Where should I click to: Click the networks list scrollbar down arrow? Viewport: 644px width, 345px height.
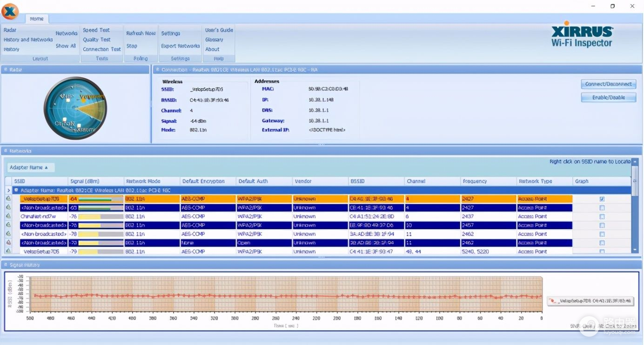coord(635,250)
